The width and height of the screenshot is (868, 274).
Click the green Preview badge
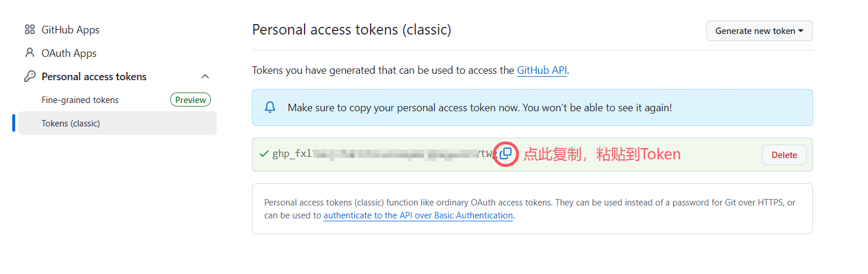click(x=191, y=100)
